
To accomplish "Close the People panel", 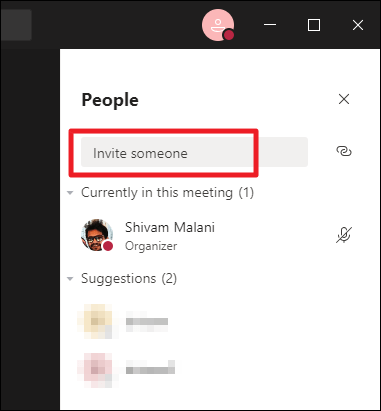I will (344, 99).
